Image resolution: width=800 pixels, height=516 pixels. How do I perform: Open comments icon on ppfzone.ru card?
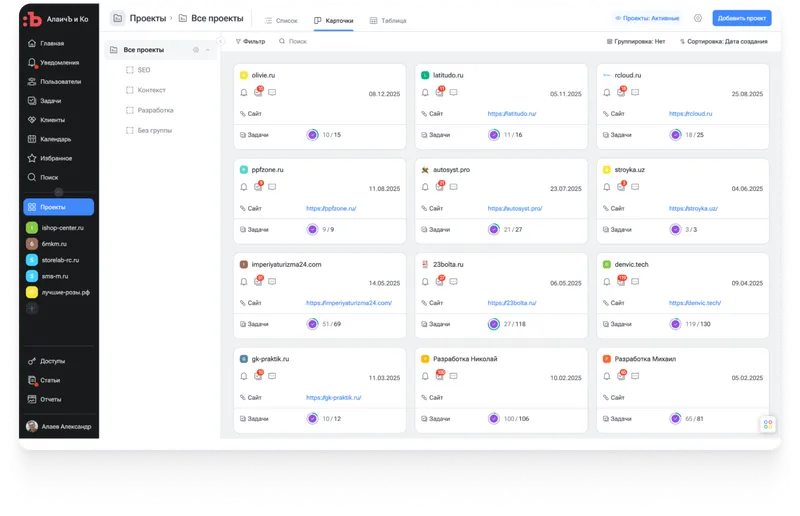pos(272,187)
